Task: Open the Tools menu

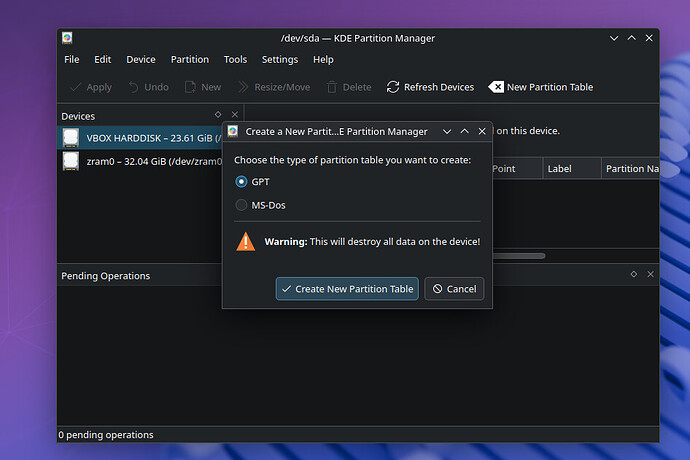Action: [x=235, y=59]
